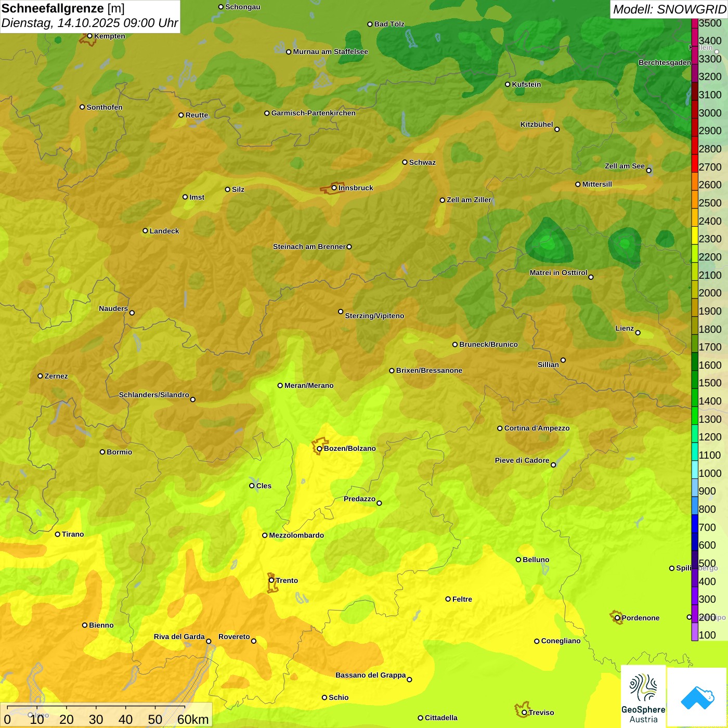Click the Rovereto label
The width and height of the screenshot is (728, 728).
234,636
